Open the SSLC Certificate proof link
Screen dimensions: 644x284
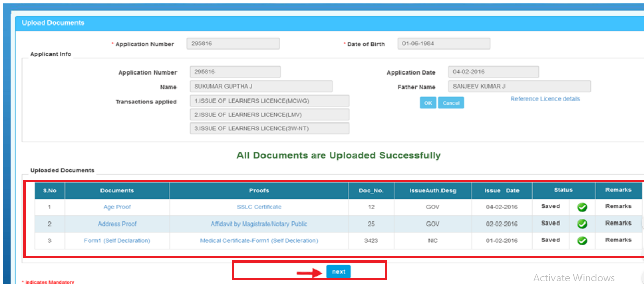tap(259, 207)
